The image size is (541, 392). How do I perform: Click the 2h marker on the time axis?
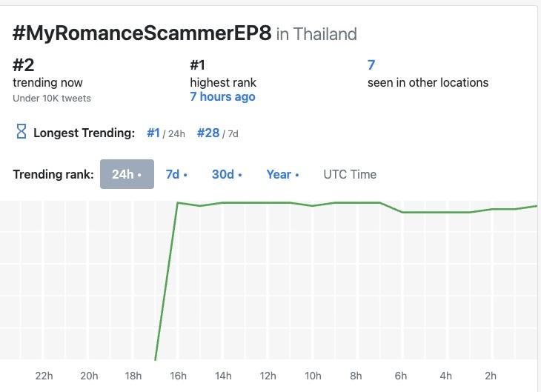pyautogui.click(x=490, y=376)
